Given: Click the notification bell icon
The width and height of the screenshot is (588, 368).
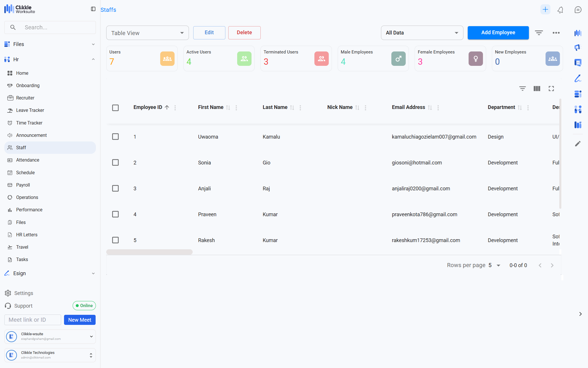Looking at the screenshot, I should (560, 10).
